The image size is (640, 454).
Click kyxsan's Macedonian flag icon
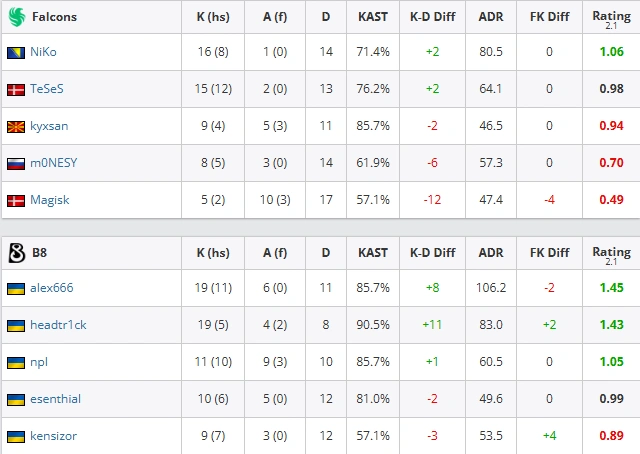click(16, 127)
